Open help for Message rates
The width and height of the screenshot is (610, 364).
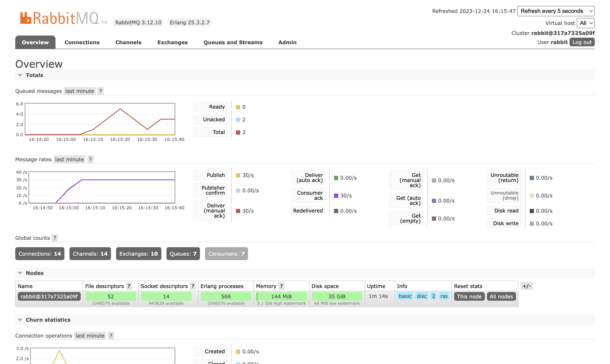point(90,159)
